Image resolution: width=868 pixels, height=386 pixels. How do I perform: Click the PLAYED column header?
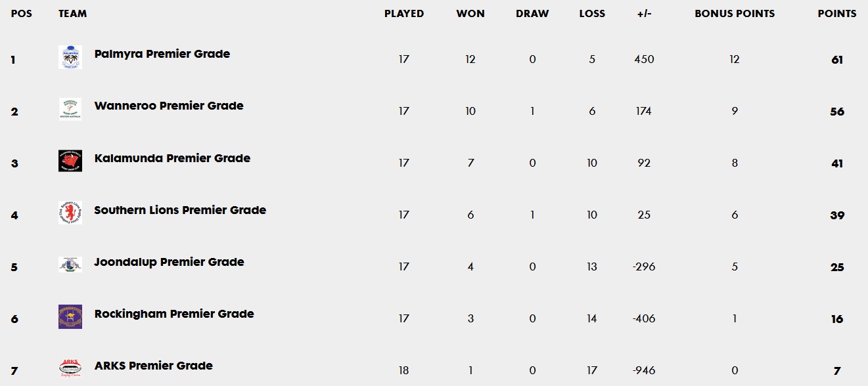click(404, 13)
